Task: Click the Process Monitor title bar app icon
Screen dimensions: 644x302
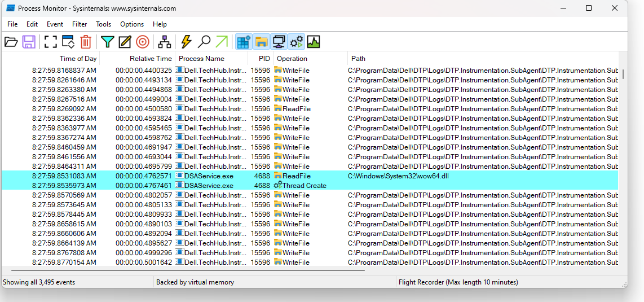Action: click(x=11, y=8)
